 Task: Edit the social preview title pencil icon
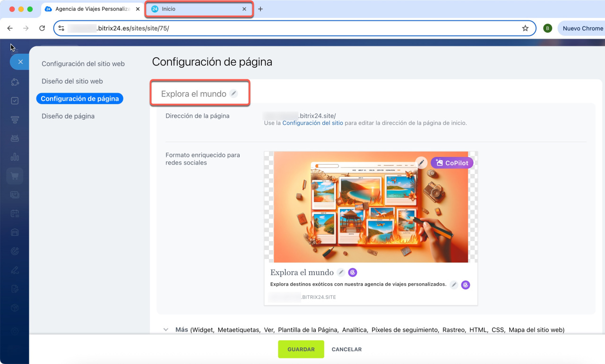click(x=341, y=272)
